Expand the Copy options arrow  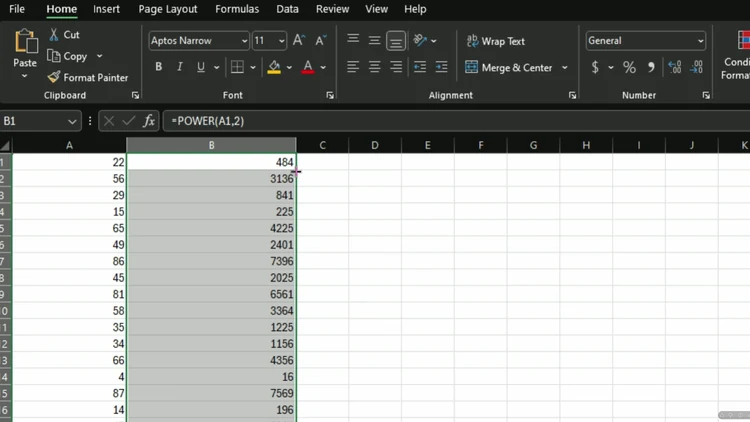pyautogui.click(x=99, y=56)
